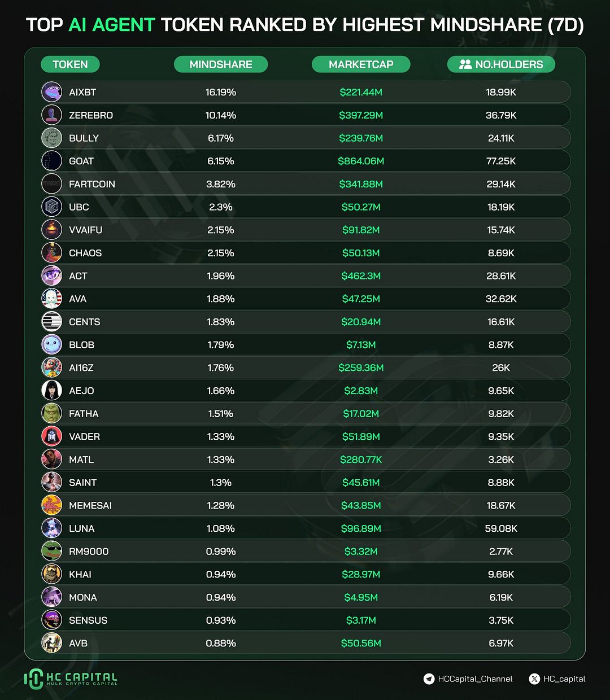Select the RM9000 frog avatar icon
Viewport: 610px width, 700px height.
click(x=51, y=552)
